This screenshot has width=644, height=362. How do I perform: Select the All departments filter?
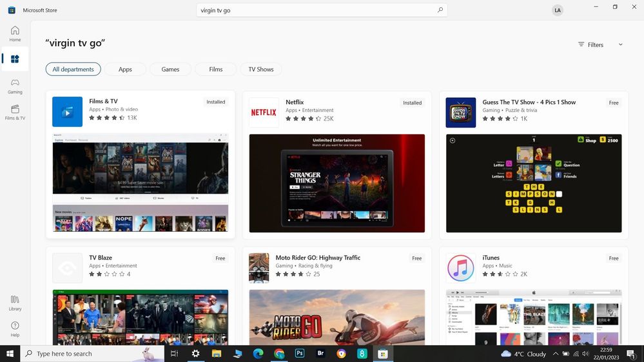73,69
